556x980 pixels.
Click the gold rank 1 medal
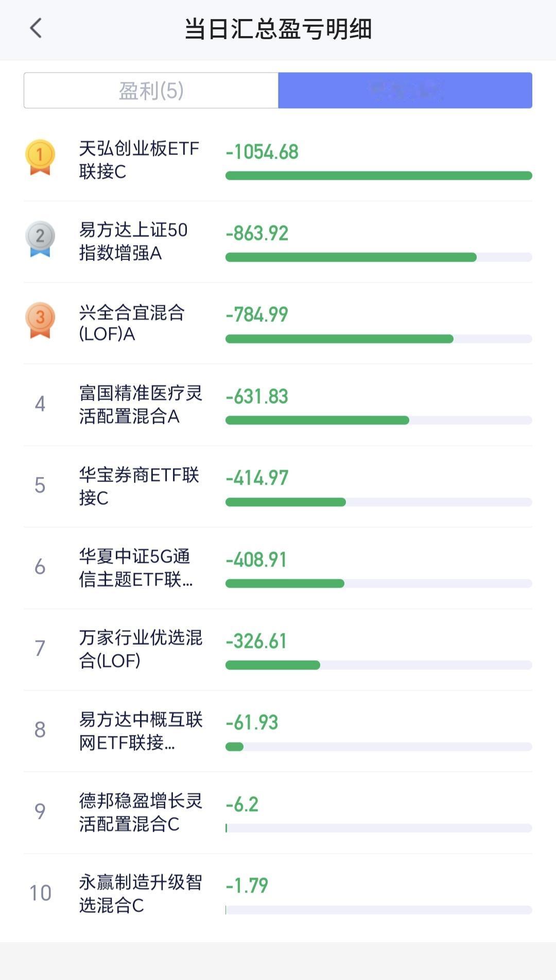pos(40,157)
